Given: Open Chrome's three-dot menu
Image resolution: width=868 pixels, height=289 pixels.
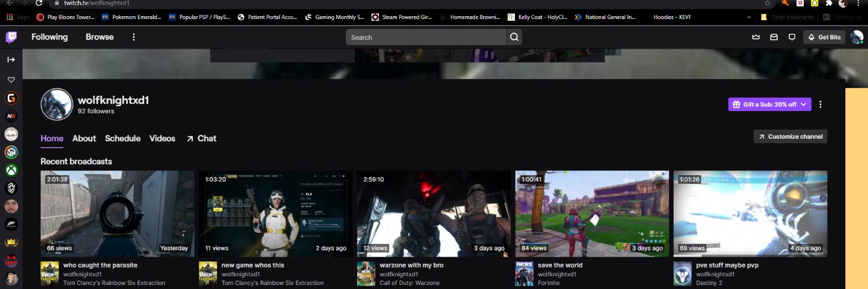Looking at the screenshot, I should tap(858, 3).
